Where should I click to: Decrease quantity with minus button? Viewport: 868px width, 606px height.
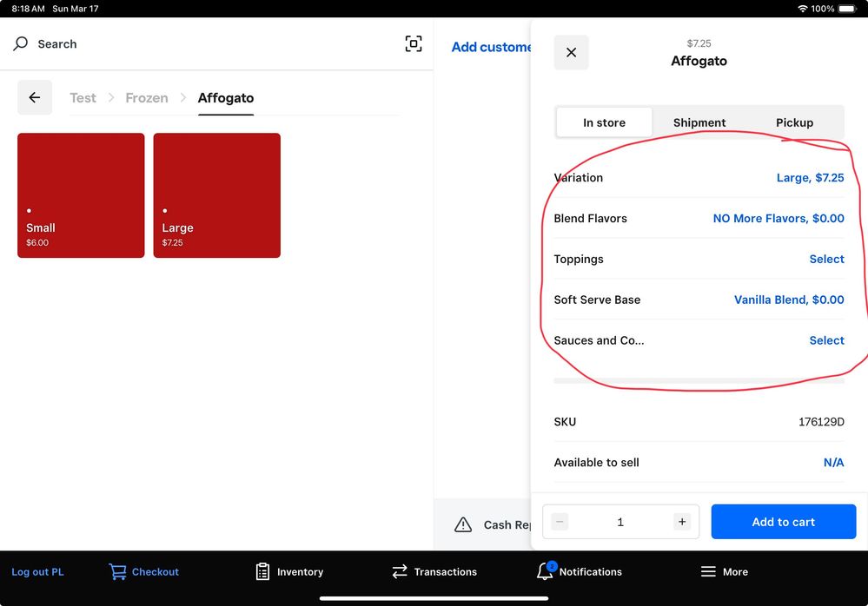pos(560,522)
